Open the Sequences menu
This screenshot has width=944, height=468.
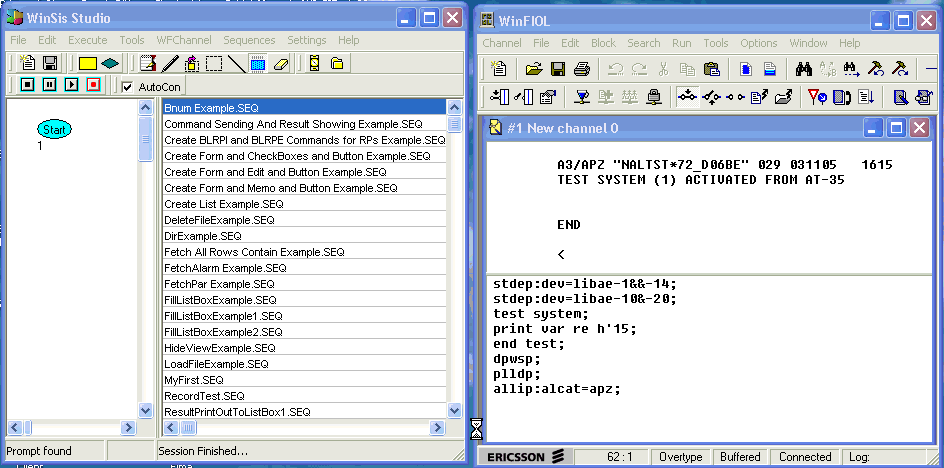tap(249, 40)
